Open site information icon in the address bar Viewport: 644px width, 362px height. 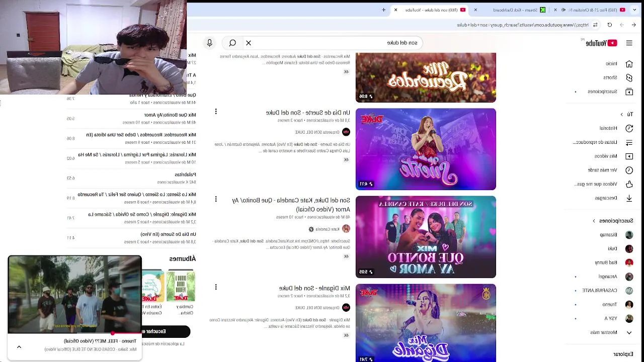tap(595, 25)
